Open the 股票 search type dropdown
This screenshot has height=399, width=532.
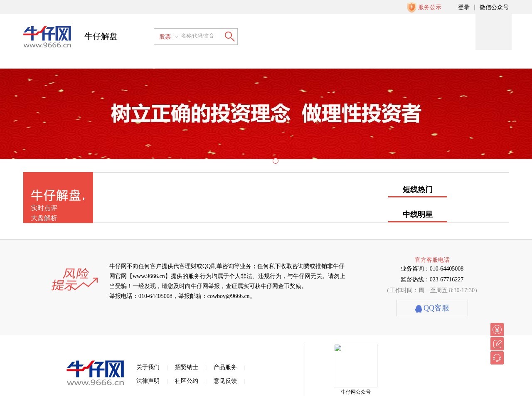[168, 37]
